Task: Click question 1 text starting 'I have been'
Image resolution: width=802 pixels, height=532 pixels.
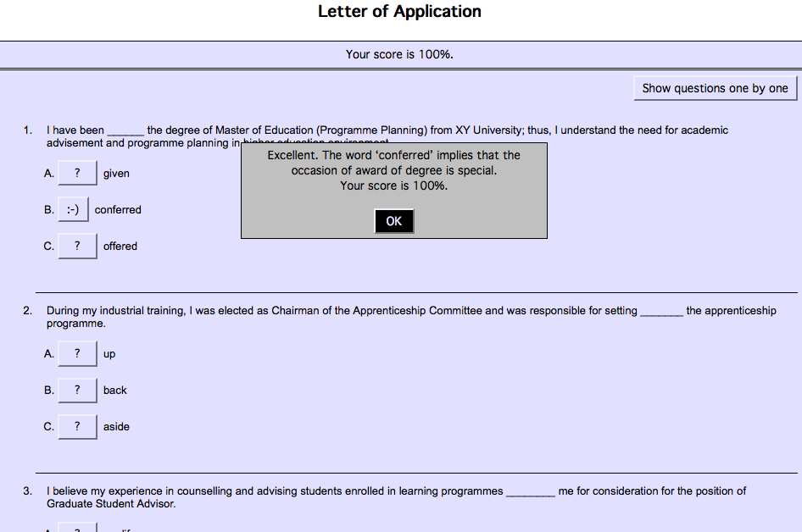Action: [x=387, y=136]
